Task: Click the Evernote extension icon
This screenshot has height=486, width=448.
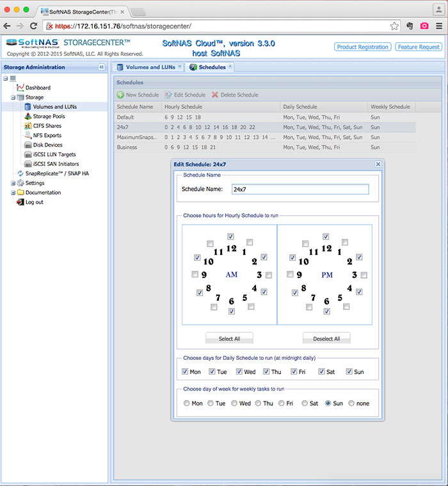Action: point(410,26)
